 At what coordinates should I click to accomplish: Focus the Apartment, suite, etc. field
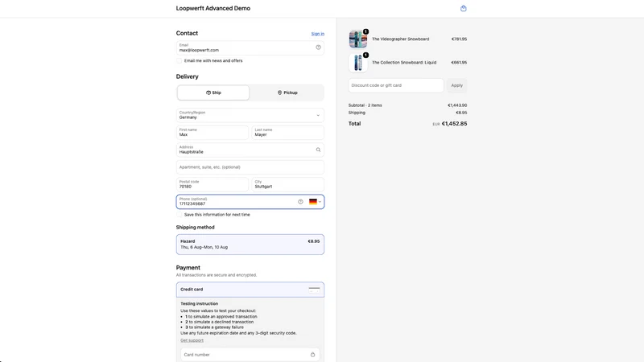[250, 167]
